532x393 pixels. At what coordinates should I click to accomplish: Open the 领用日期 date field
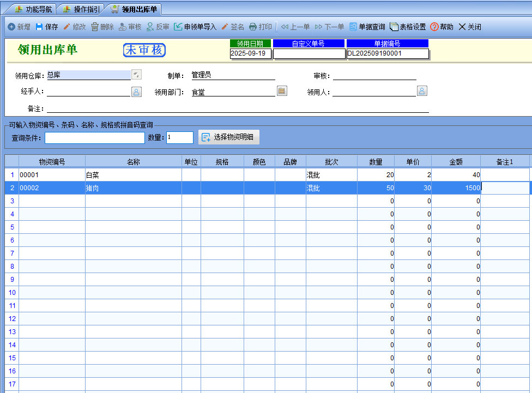[250, 53]
